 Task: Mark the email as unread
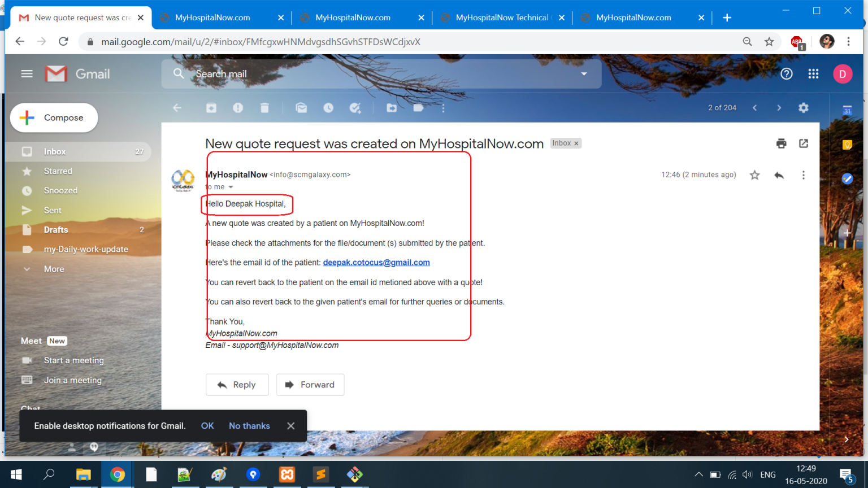[x=301, y=108]
